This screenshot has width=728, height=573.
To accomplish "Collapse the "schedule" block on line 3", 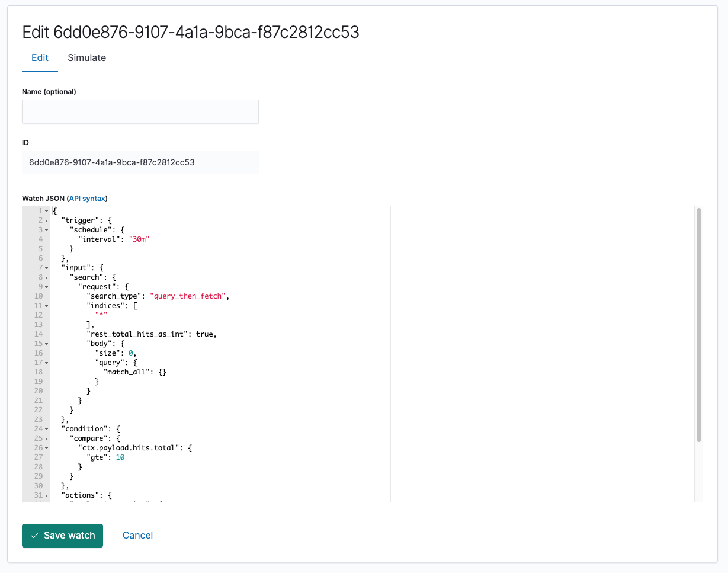I will pyautogui.click(x=47, y=230).
